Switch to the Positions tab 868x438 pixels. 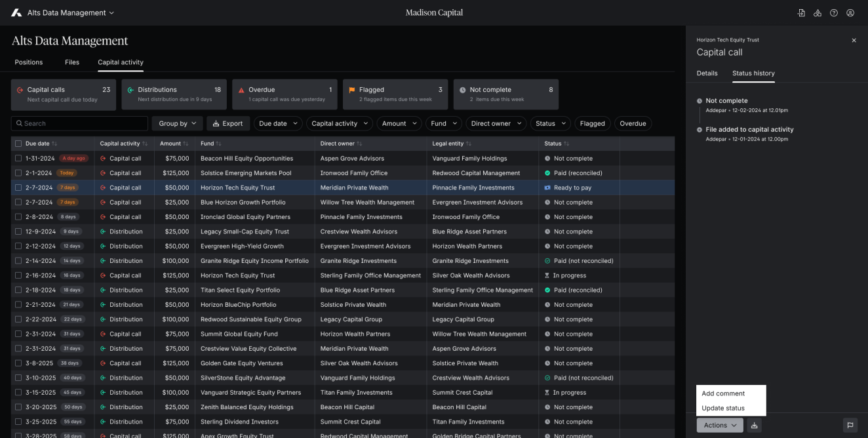29,62
